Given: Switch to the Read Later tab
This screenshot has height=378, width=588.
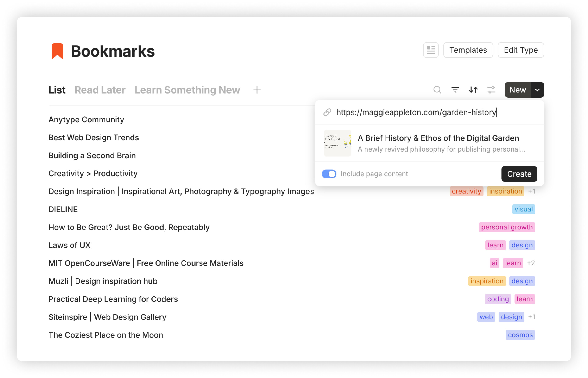Looking at the screenshot, I should point(100,90).
